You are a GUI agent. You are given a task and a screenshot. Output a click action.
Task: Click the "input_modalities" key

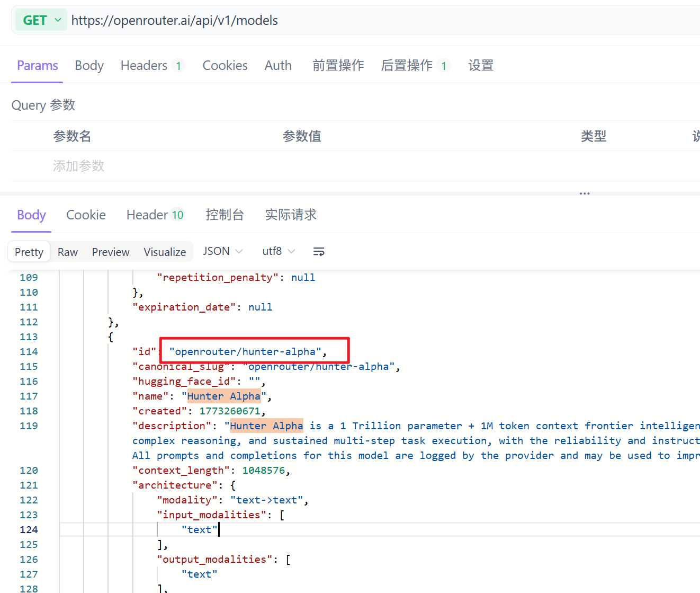(212, 515)
